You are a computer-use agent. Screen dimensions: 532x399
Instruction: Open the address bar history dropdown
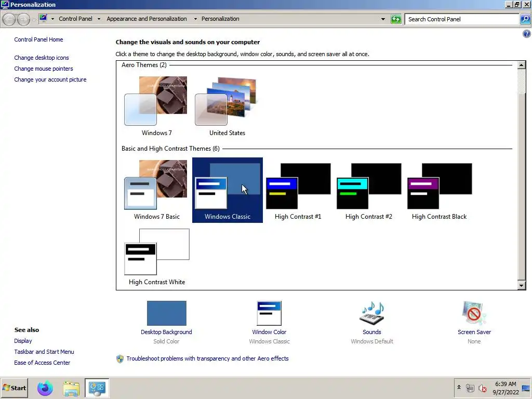pyautogui.click(x=383, y=19)
